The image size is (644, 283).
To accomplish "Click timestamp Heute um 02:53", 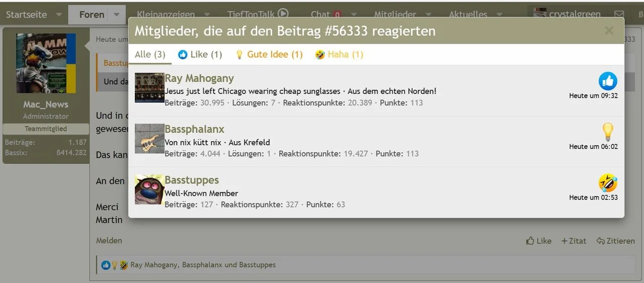I will point(594,197).
